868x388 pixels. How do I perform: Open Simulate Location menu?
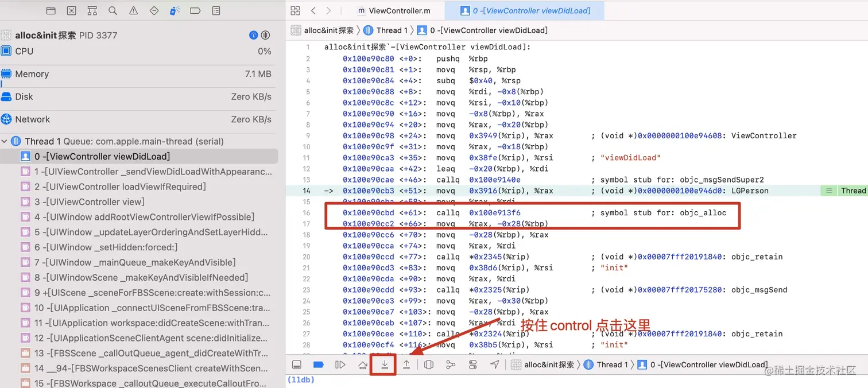[x=495, y=364]
